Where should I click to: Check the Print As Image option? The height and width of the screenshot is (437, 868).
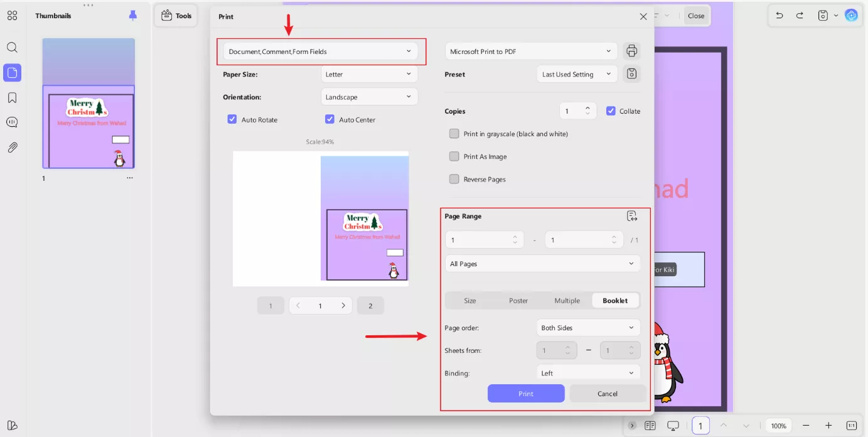[454, 156]
